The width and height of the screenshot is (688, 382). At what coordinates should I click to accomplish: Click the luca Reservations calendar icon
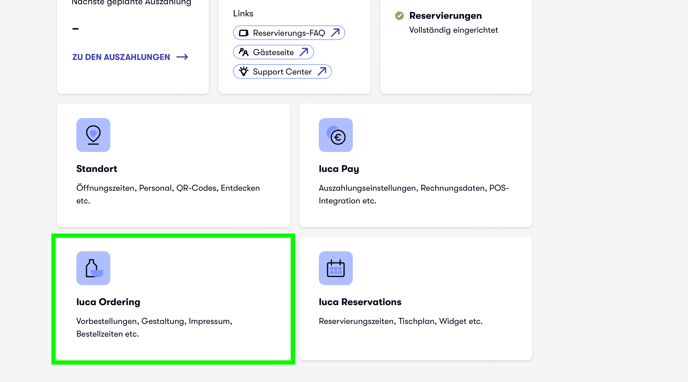click(x=336, y=268)
